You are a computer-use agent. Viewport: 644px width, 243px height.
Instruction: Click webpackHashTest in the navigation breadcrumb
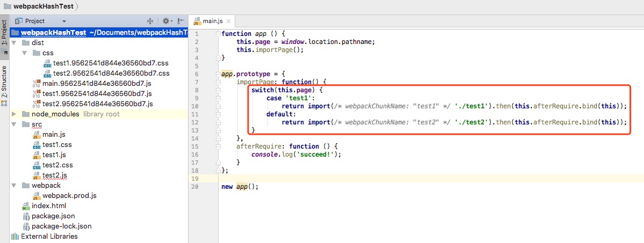pyautogui.click(x=43, y=6)
